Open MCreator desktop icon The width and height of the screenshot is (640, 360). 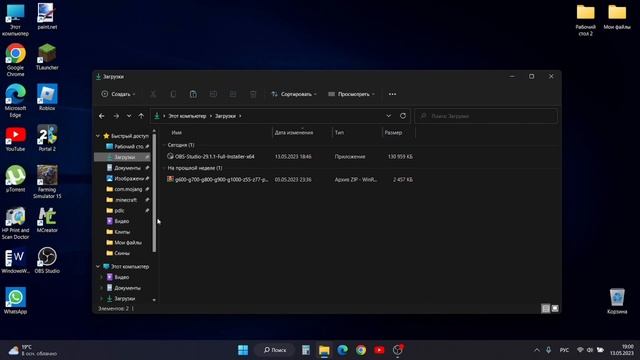pos(47,220)
